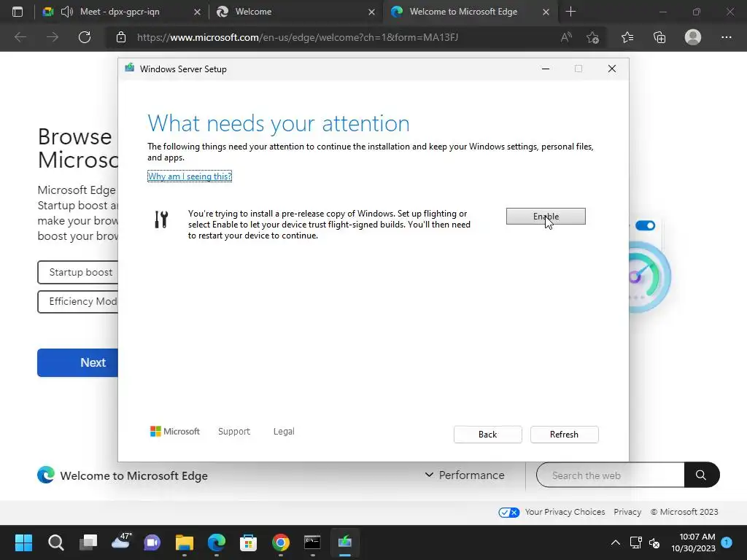
Task: Open the notification center badge
Action: 727,542
